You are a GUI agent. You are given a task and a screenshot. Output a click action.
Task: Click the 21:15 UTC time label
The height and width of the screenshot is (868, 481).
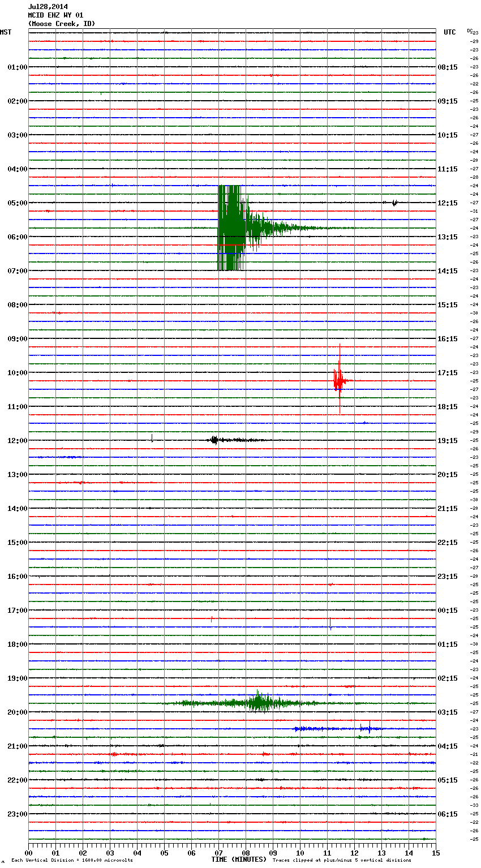(448, 509)
